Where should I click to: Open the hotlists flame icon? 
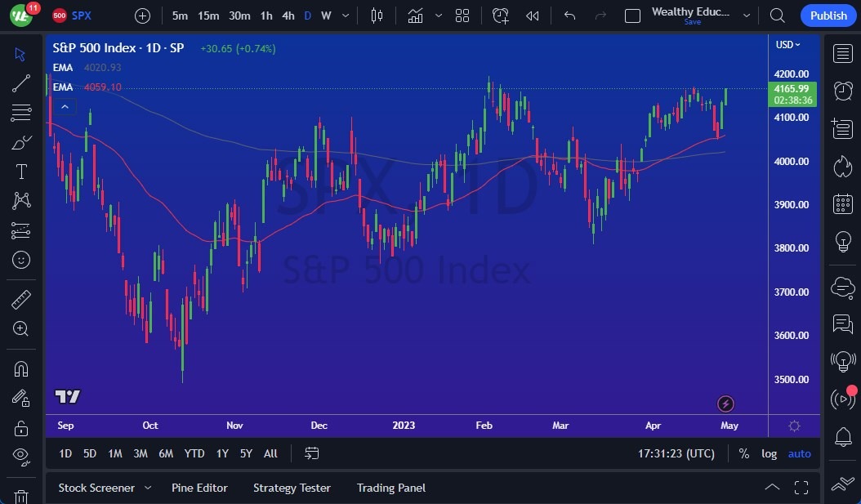pos(842,167)
